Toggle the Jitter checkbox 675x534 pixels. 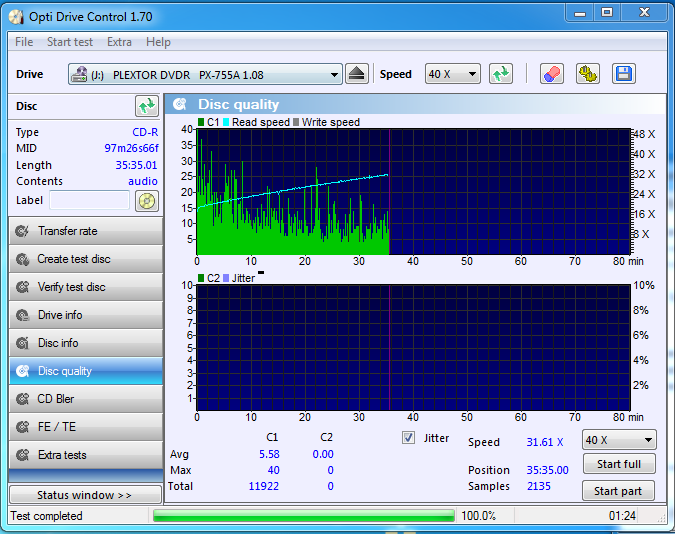coord(408,438)
